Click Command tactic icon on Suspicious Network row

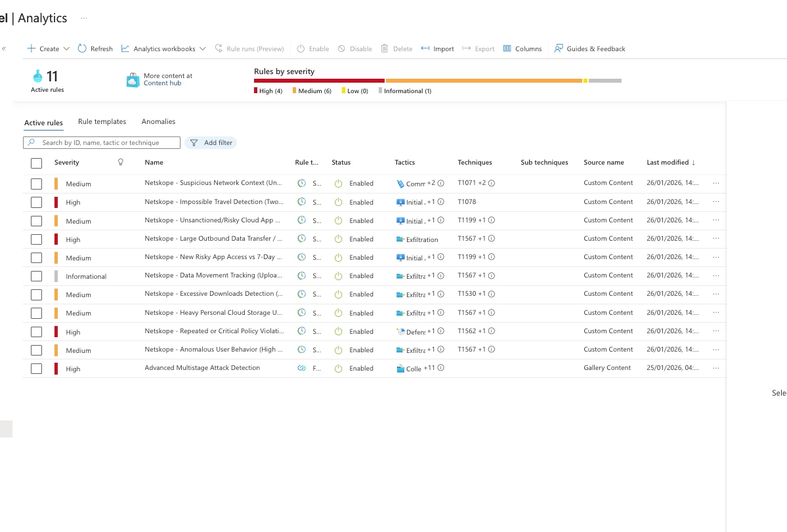click(400, 184)
